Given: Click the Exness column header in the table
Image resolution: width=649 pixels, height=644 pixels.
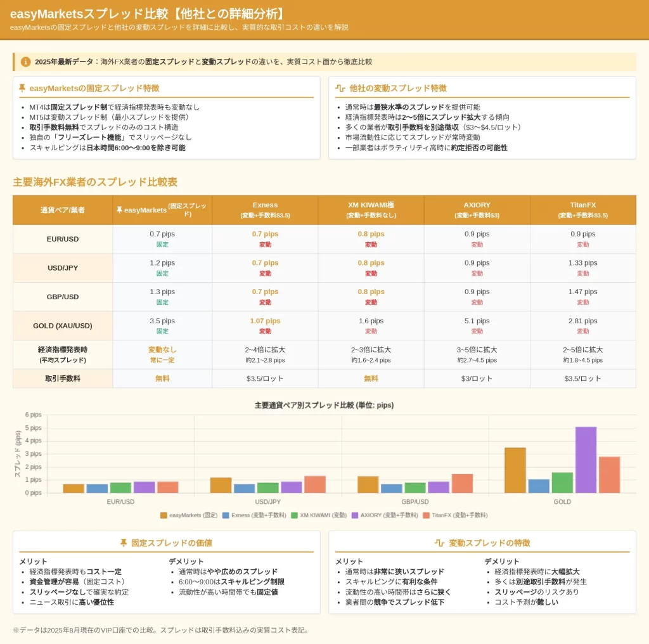Looking at the screenshot, I should coord(266,210).
